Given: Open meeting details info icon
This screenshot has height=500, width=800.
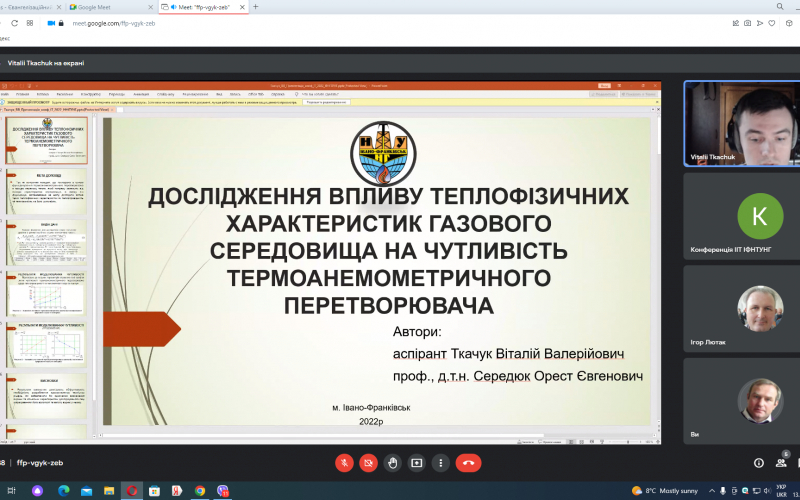Looking at the screenshot, I should [759, 463].
